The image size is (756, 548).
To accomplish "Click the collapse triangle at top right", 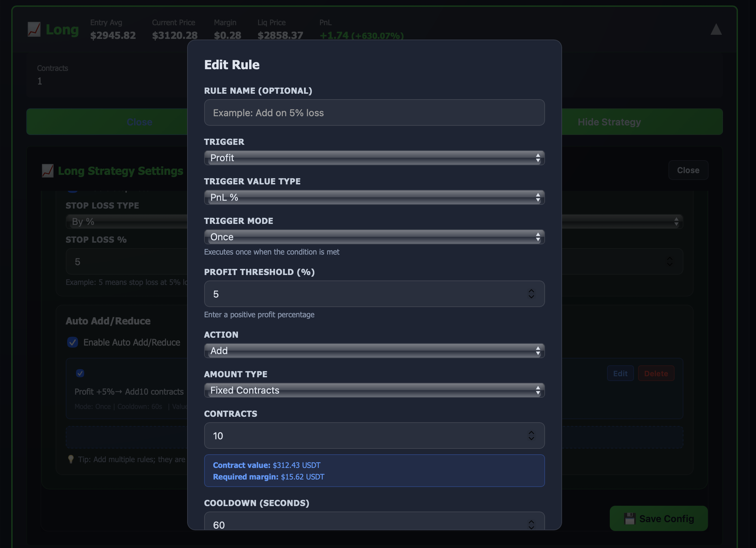I will tap(716, 30).
